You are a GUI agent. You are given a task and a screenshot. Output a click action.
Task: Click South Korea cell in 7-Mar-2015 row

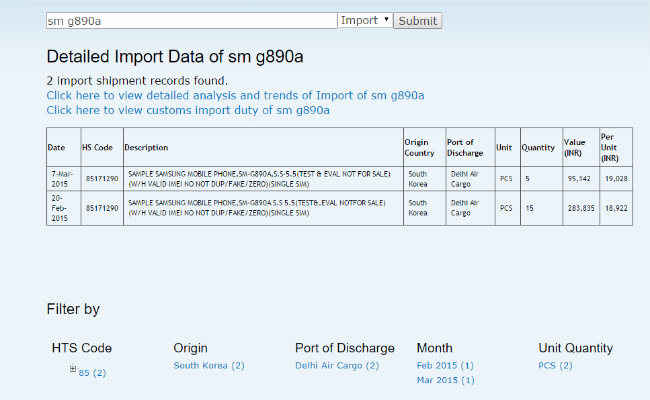coord(424,179)
